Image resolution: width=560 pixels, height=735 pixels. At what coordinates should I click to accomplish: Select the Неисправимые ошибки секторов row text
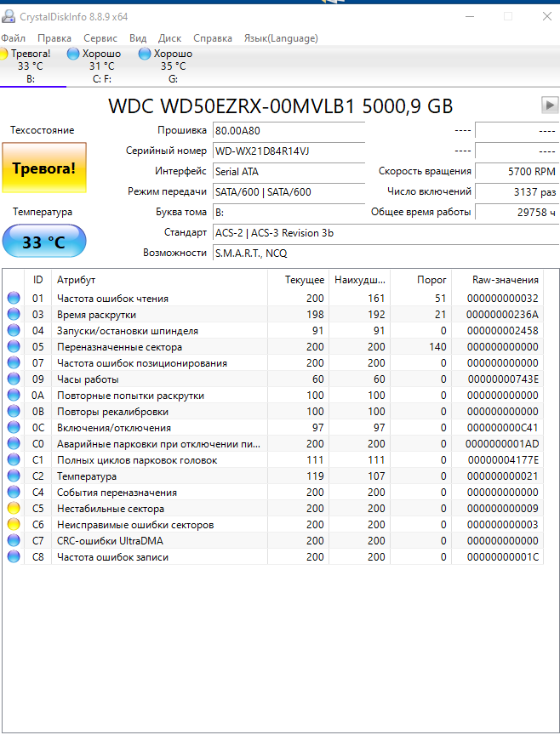click(x=135, y=525)
